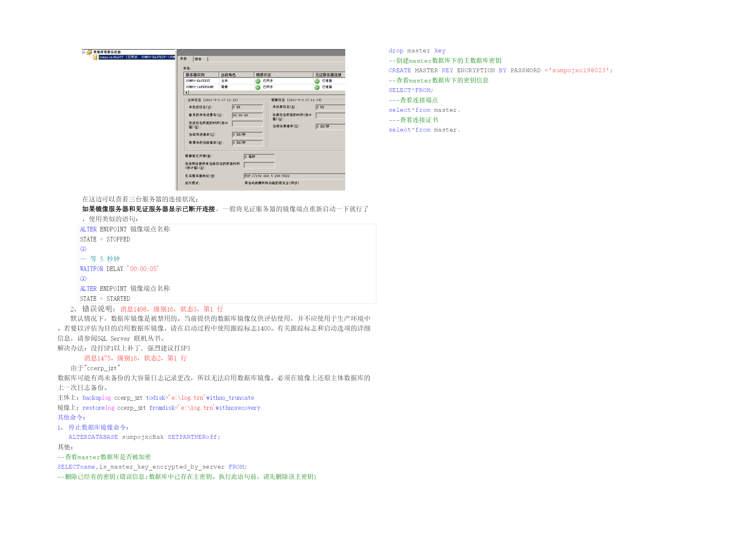This screenshot has width=756, height=534.
Task: Click the STATE = STOPPED line
Action: pos(105,239)
